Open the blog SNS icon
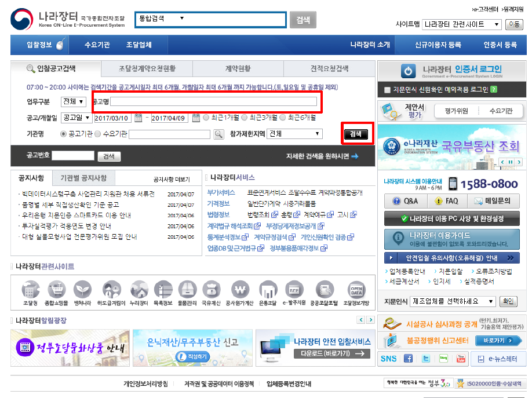 443,359
